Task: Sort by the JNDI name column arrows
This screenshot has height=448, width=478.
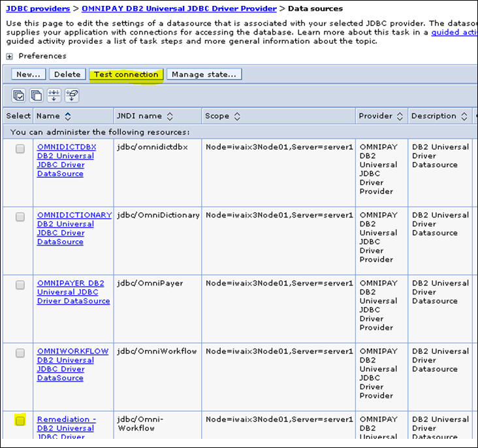Action: click(170, 116)
